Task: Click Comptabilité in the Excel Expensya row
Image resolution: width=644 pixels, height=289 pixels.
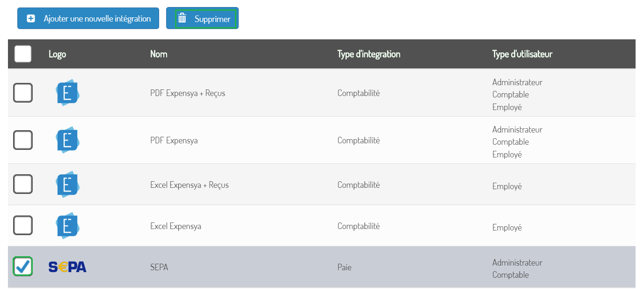Action: (359, 226)
